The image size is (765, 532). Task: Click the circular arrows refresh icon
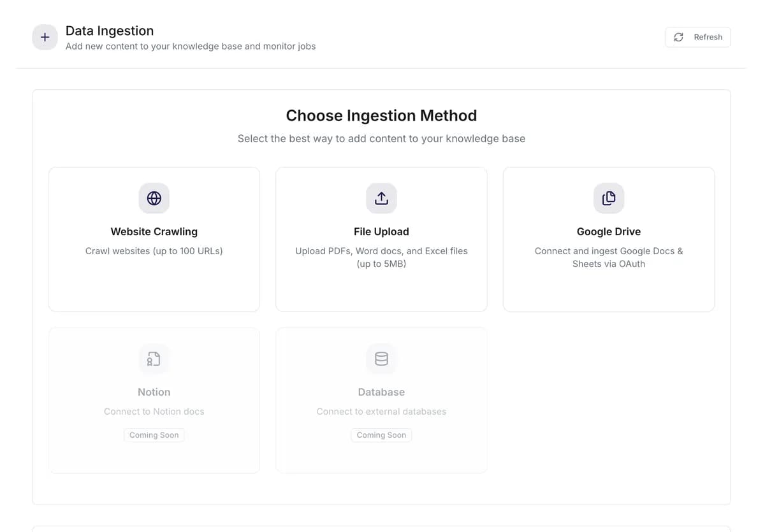point(679,37)
